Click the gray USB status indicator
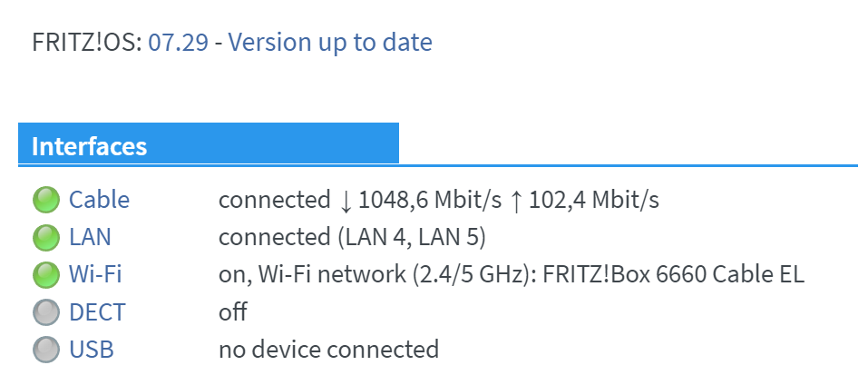The image size is (868, 385). (45, 350)
